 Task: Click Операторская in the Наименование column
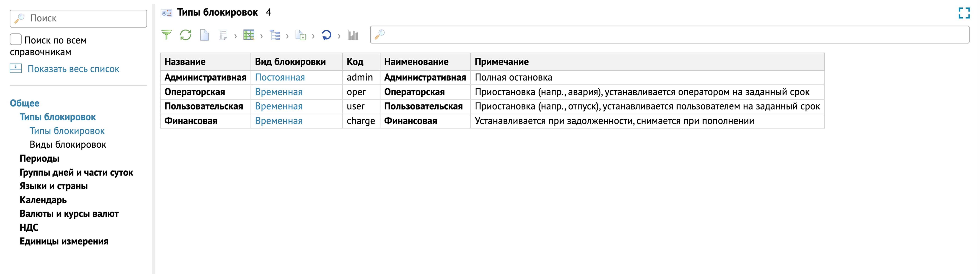414,92
